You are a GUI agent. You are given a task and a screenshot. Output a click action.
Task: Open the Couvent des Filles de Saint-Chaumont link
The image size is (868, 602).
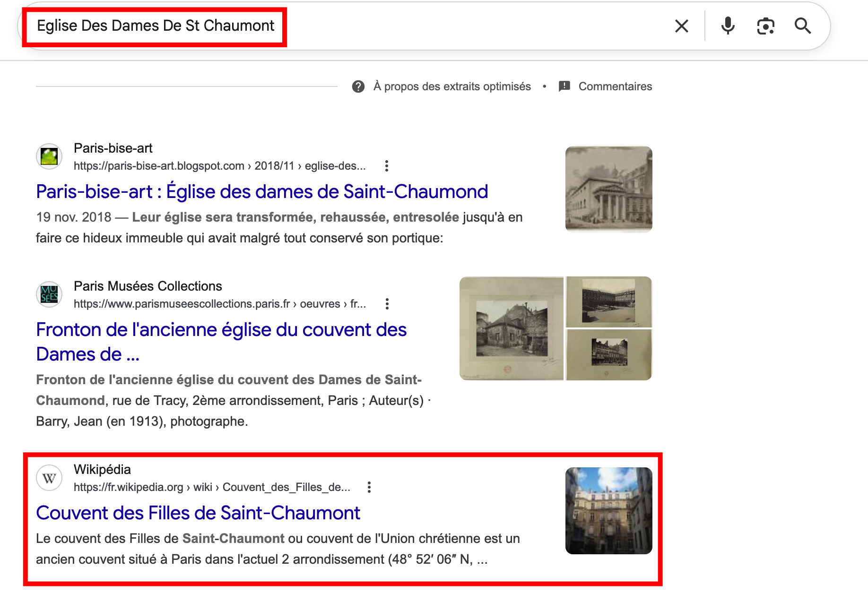pyautogui.click(x=198, y=513)
